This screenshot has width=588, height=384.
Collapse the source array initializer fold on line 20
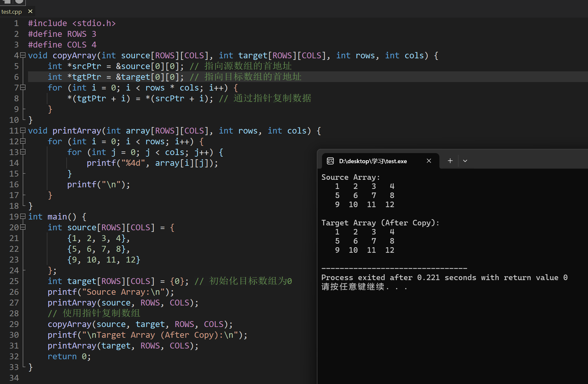click(23, 227)
